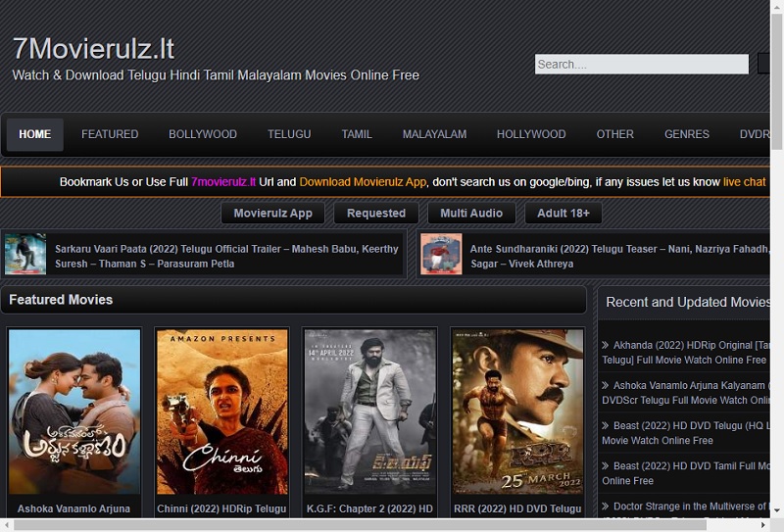Image resolution: width=784 pixels, height=532 pixels.
Task: Browse the MALAYALAM category
Action: [x=434, y=134]
